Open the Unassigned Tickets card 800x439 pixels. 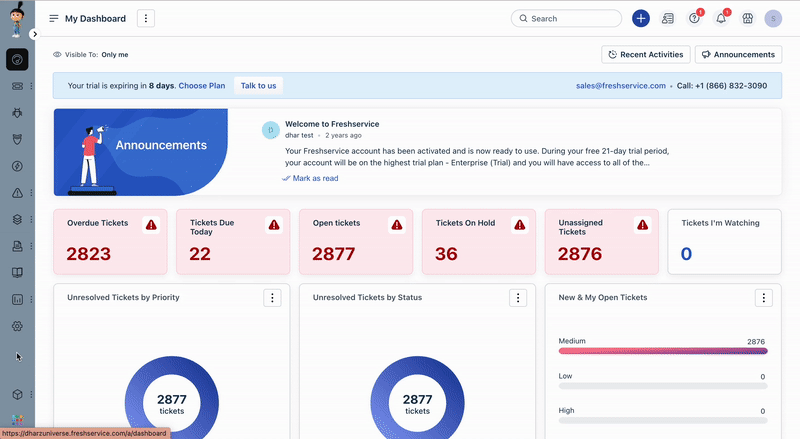click(x=602, y=242)
